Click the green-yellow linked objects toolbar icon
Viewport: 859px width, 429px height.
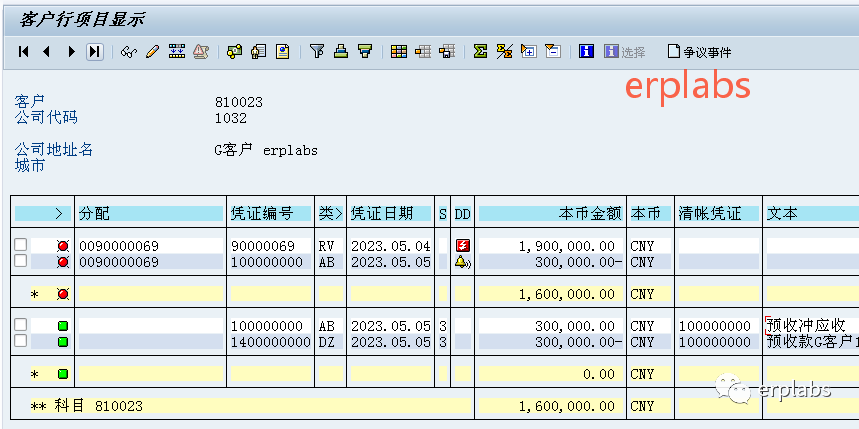click(x=234, y=52)
